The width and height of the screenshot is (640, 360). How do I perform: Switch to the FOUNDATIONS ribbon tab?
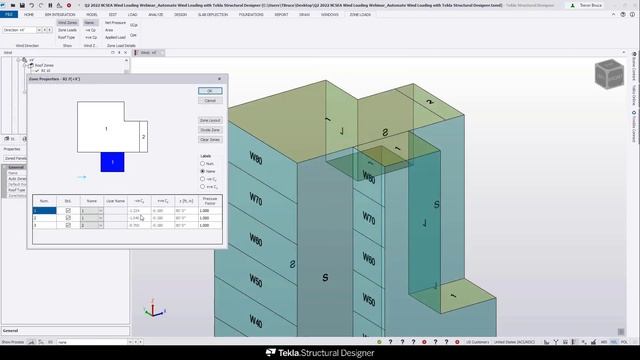click(x=251, y=14)
